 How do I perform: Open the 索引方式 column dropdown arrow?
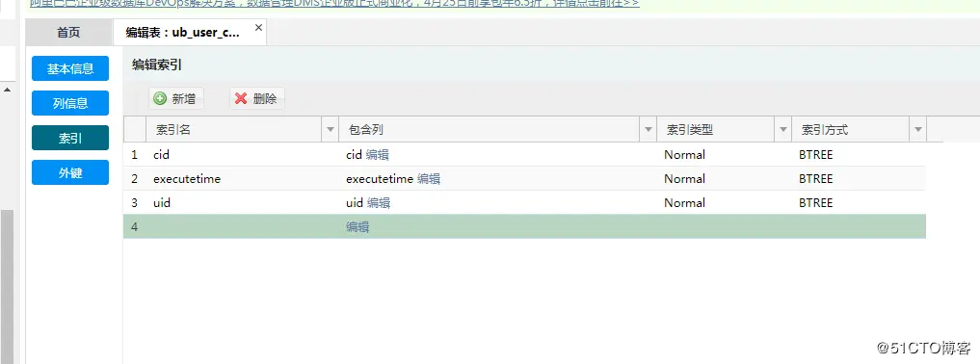[918, 130]
